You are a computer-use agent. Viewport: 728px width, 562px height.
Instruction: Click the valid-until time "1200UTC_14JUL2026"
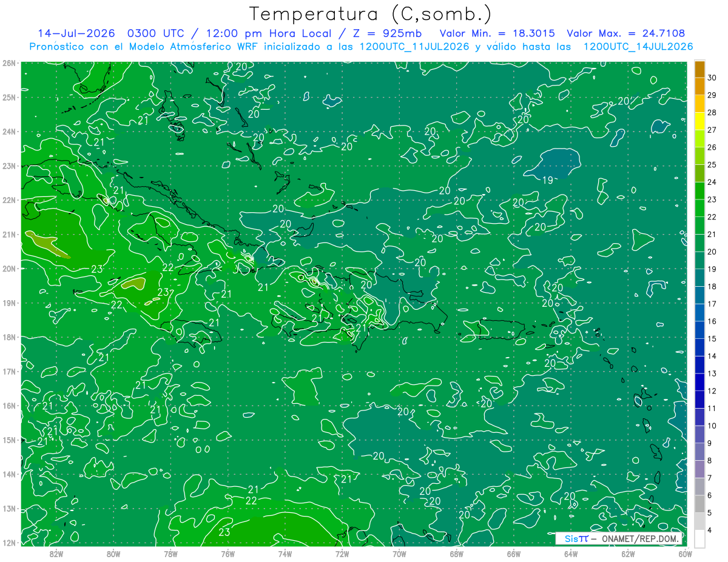click(638, 46)
